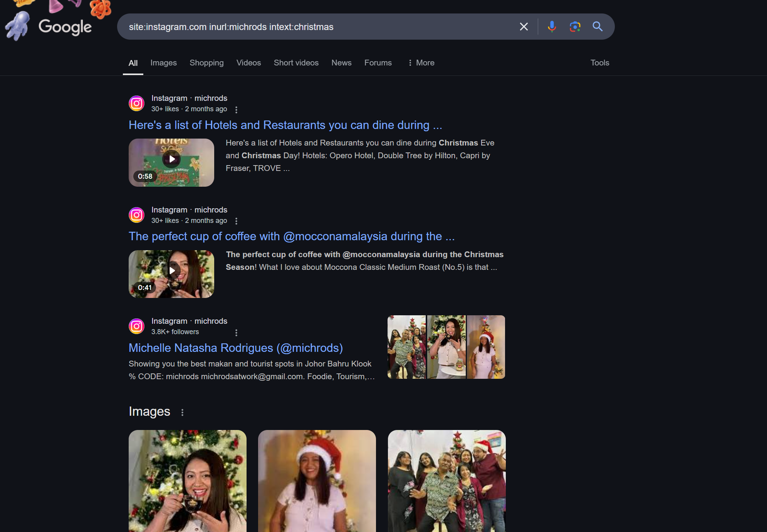Clear the search query with X icon
The image size is (767, 532).
[x=524, y=27]
